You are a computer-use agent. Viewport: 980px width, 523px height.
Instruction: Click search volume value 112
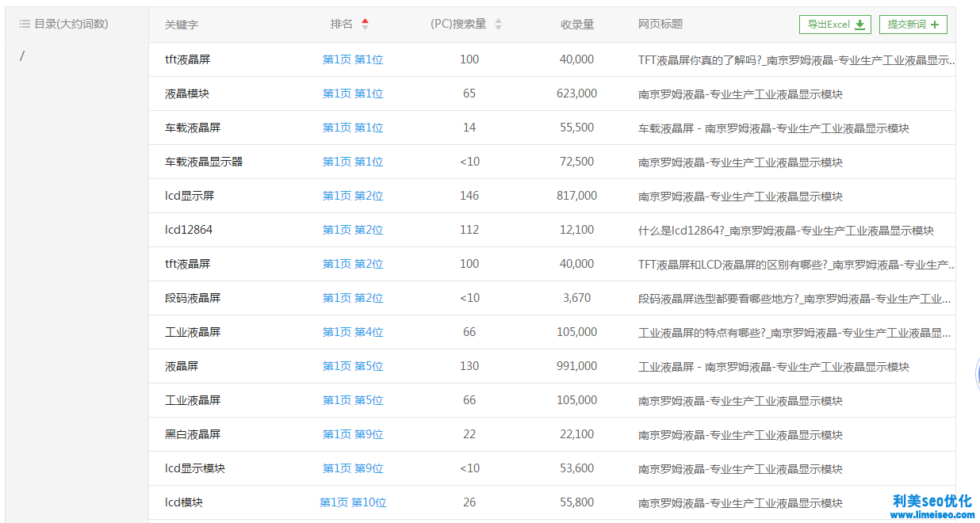[469, 230]
